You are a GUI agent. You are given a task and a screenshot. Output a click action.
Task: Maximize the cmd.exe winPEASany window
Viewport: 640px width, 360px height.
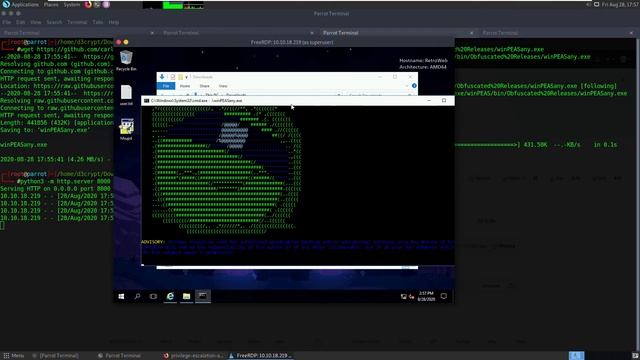444,100
